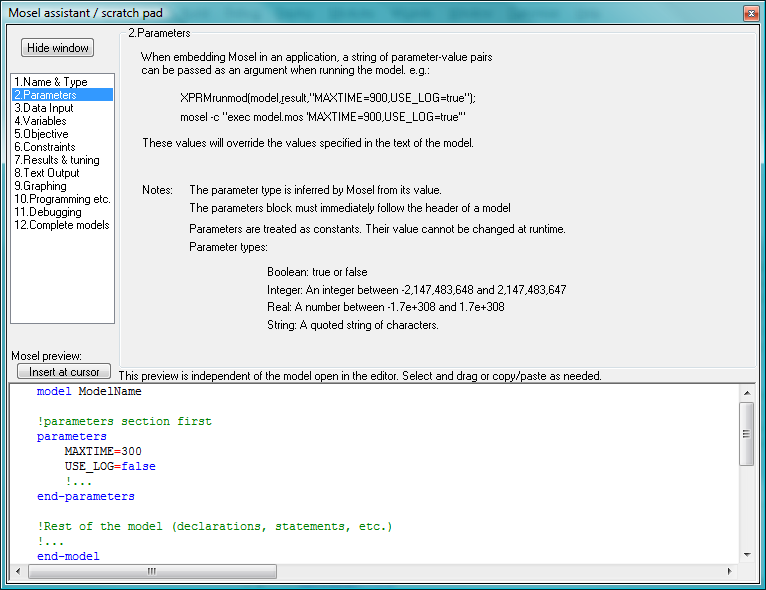Open the 6.Constraints section

click(x=45, y=147)
